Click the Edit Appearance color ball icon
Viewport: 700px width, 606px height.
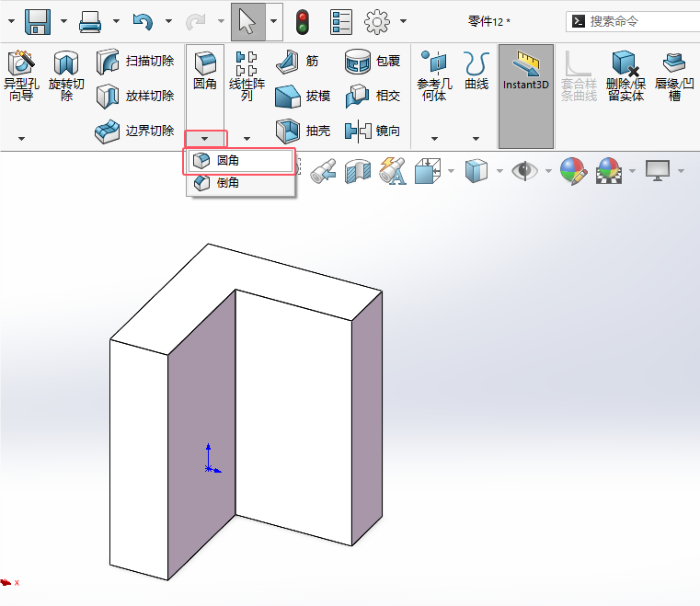click(x=574, y=171)
